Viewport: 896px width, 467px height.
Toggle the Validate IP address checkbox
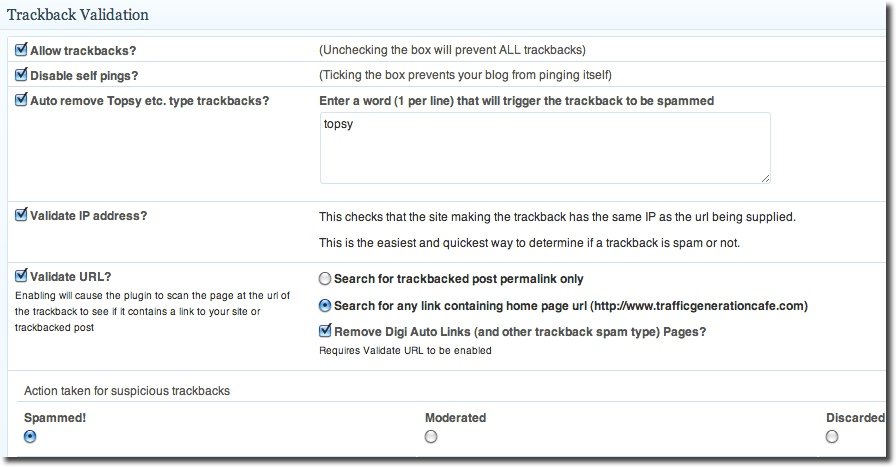pos(22,214)
